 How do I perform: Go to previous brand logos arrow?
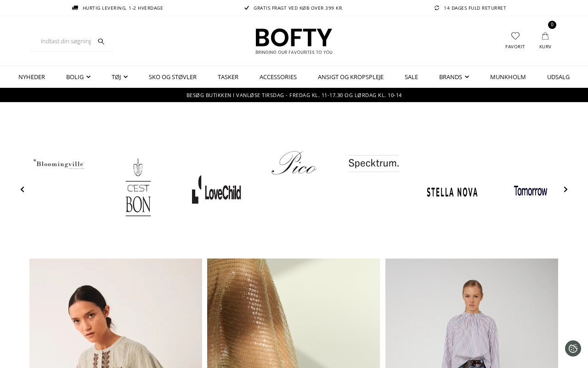(22, 190)
